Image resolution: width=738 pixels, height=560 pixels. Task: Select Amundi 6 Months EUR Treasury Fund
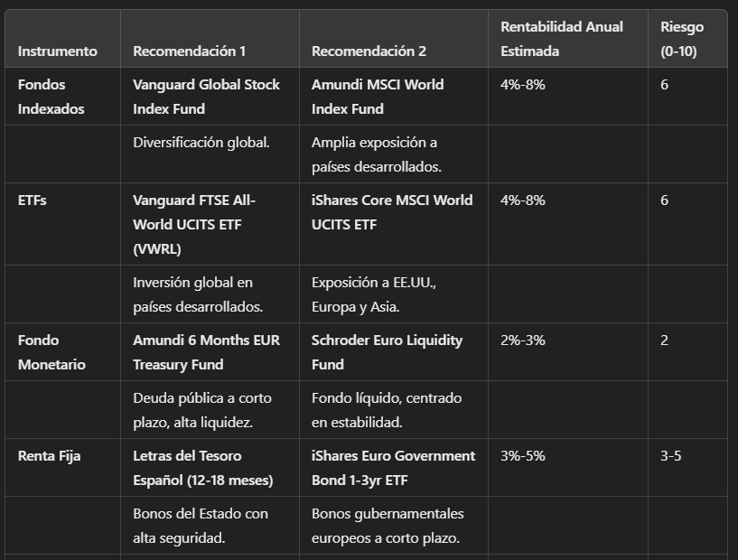point(206,352)
